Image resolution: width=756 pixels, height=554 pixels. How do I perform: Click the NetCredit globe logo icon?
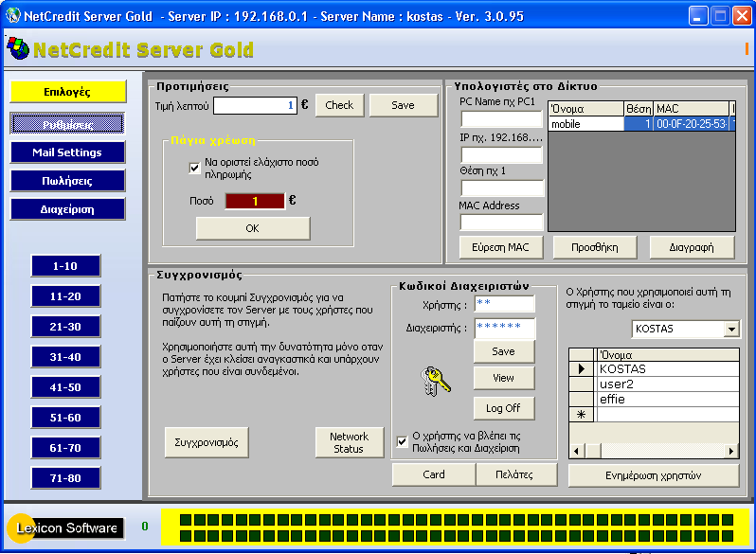tap(18, 49)
